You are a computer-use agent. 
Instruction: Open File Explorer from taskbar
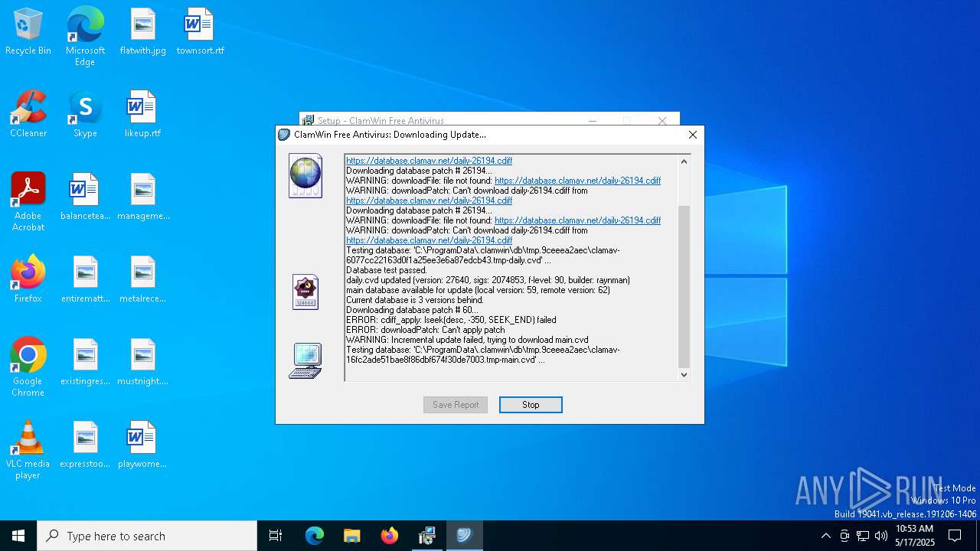pos(351,536)
